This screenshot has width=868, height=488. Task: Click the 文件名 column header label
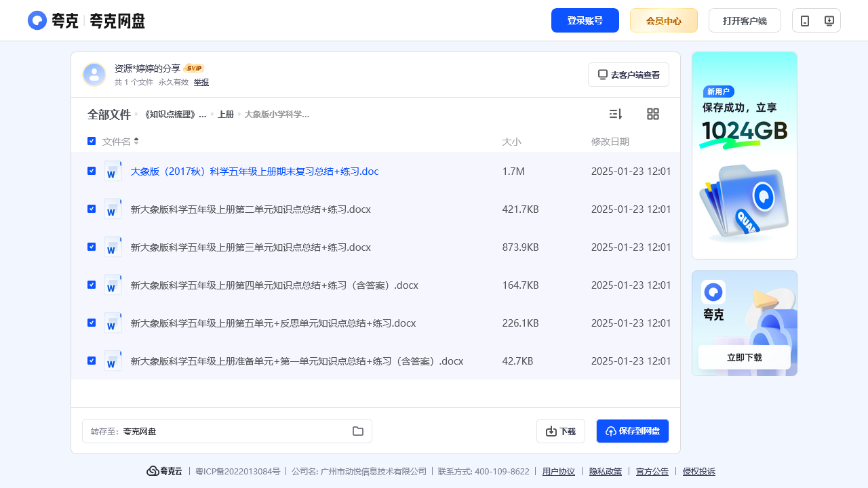coord(117,142)
